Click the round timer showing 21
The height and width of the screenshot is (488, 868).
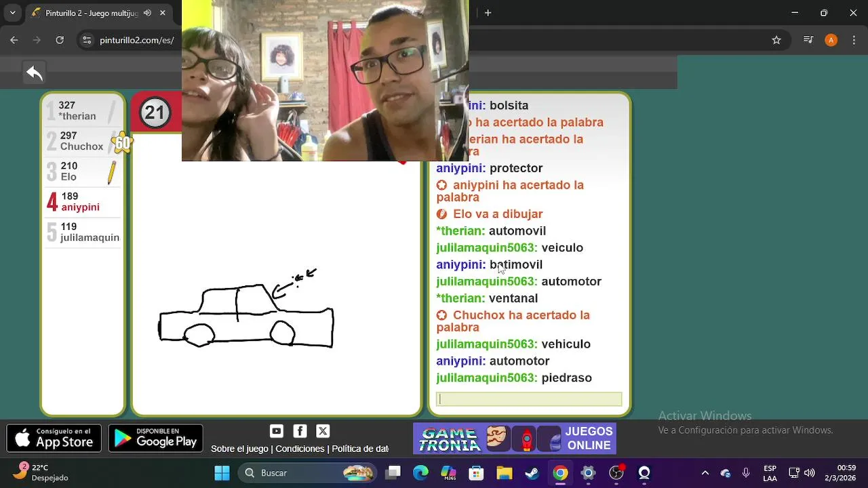coord(155,113)
